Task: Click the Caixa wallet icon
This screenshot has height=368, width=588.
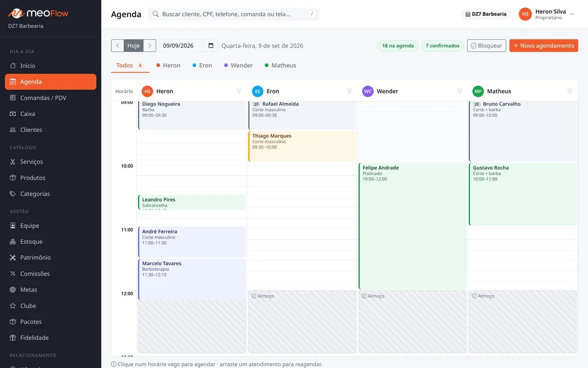Action: click(13, 114)
